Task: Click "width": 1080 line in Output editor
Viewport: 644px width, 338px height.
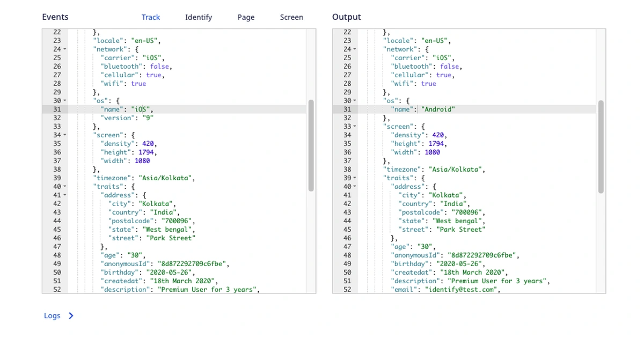Action: 415,152
